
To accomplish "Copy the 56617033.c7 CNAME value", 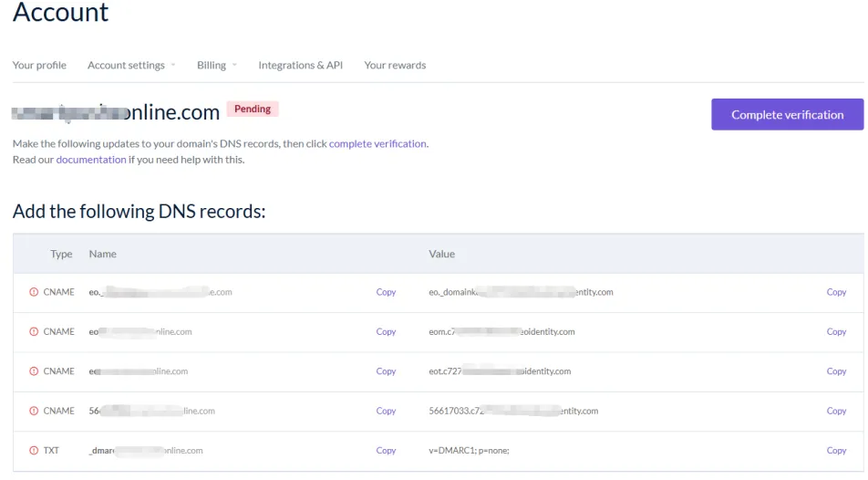I will 836,411.
